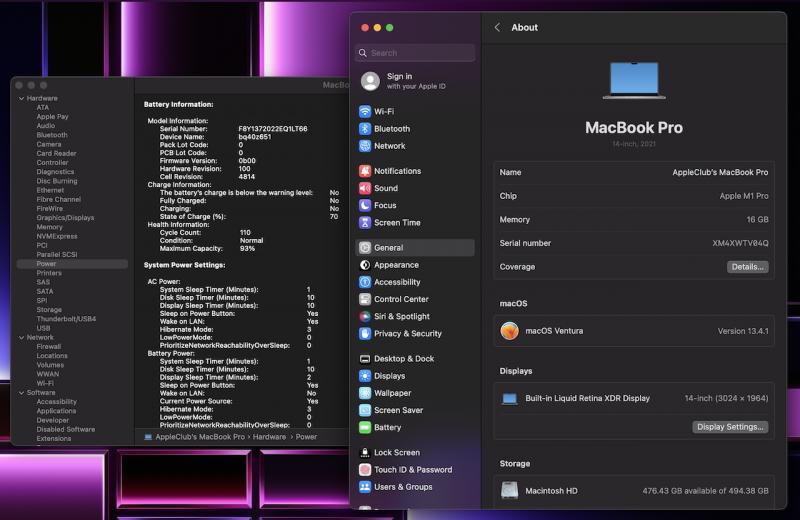Open the Sound speaker icon
Viewport: 800px width, 520px height.
click(365, 188)
